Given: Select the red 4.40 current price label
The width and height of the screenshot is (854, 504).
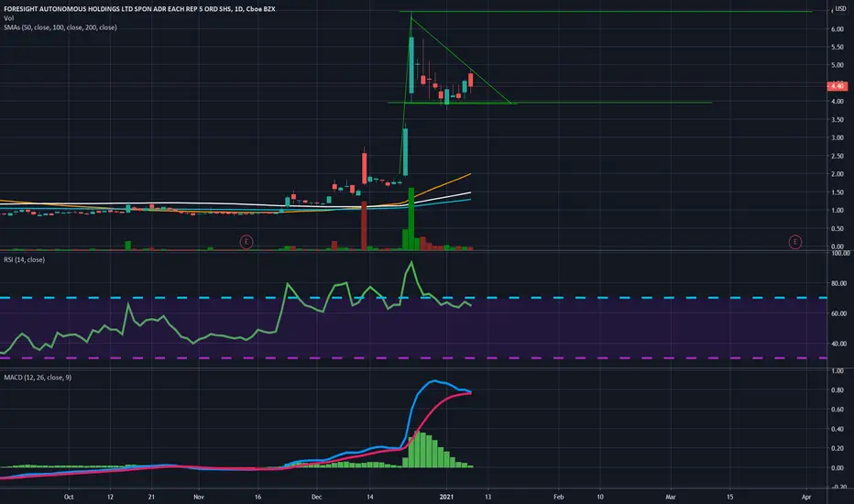Looking at the screenshot, I should pyautogui.click(x=838, y=86).
